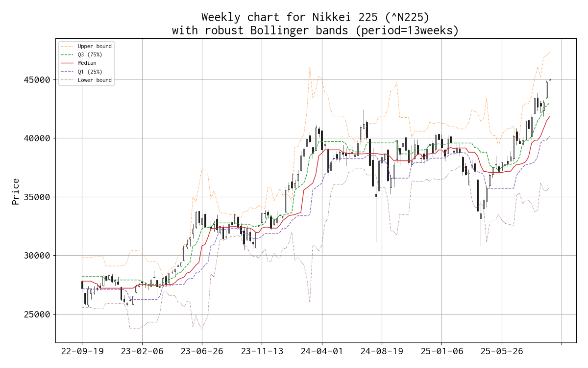This screenshot has width=588, height=368.
Task: Click the 25-01-06 date tick label
Action: click(x=441, y=352)
